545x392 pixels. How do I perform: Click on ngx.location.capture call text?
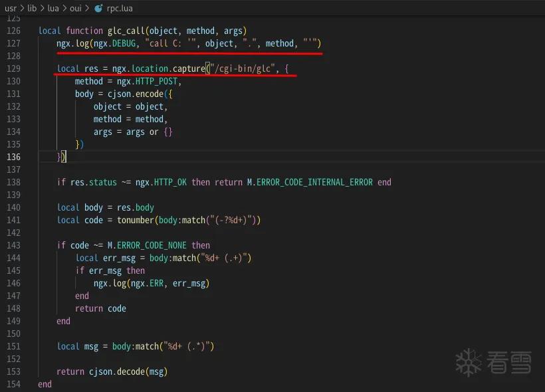(159, 69)
